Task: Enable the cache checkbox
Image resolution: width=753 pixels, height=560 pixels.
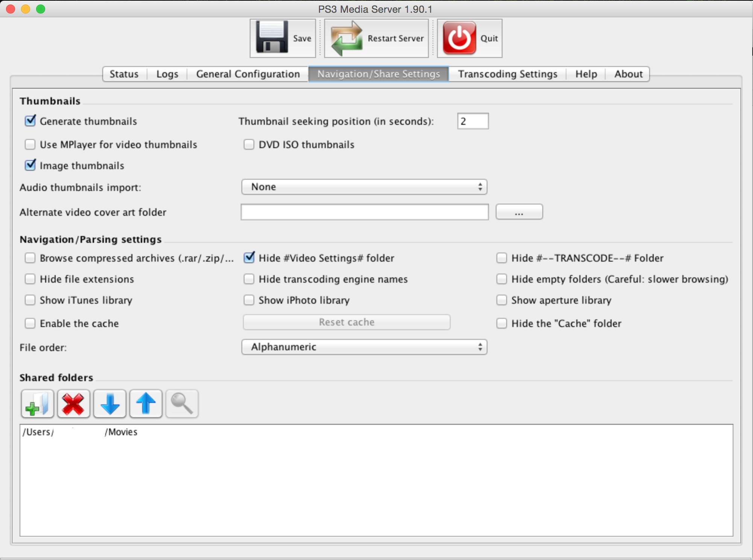Action: pos(30,323)
